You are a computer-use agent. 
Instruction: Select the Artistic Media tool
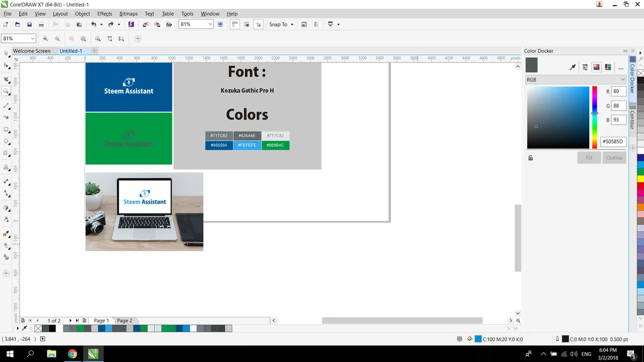(x=6, y=117)
